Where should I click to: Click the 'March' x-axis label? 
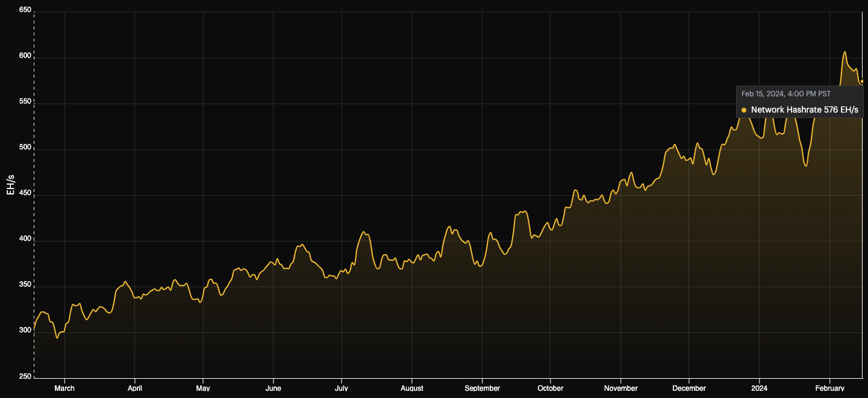[64, 388]
